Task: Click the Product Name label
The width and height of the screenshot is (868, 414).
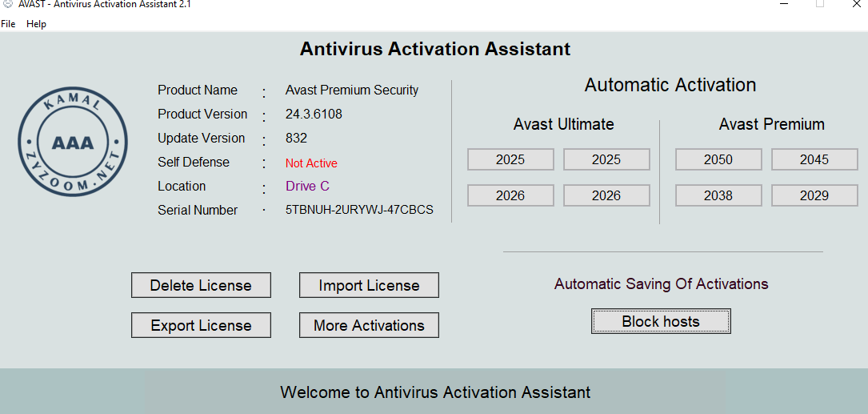Action: pos(198,90)
